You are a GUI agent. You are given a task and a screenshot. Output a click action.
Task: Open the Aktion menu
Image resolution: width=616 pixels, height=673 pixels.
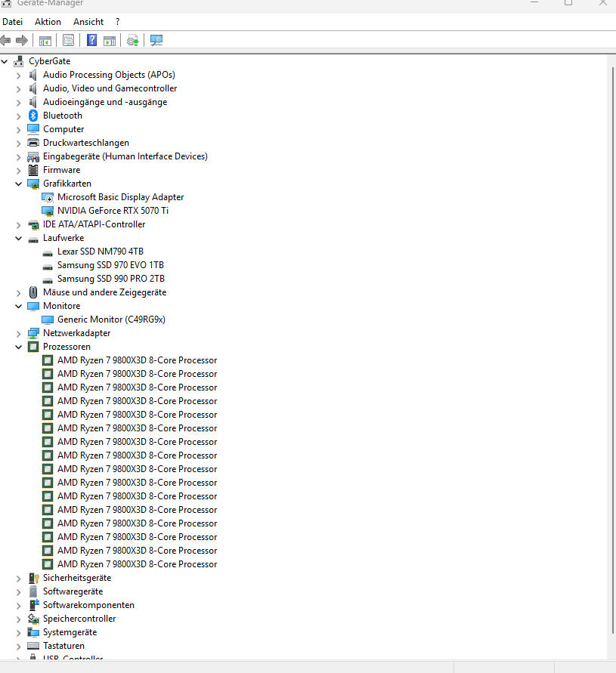pyautogui.click(x=48, y=22)
